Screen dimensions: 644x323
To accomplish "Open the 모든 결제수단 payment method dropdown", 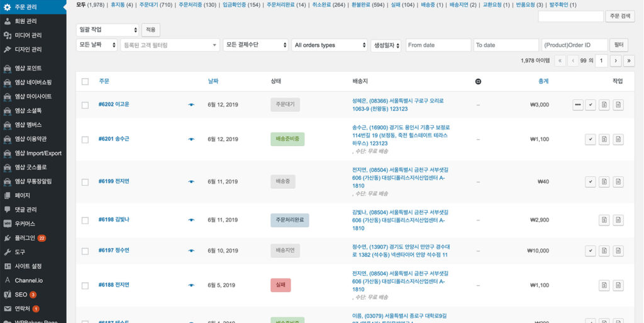I will point(255,45).
